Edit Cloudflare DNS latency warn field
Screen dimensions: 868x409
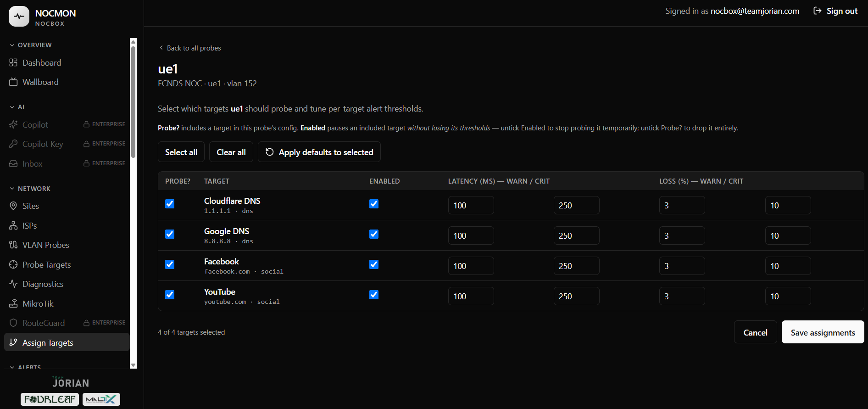click(471, 205)
